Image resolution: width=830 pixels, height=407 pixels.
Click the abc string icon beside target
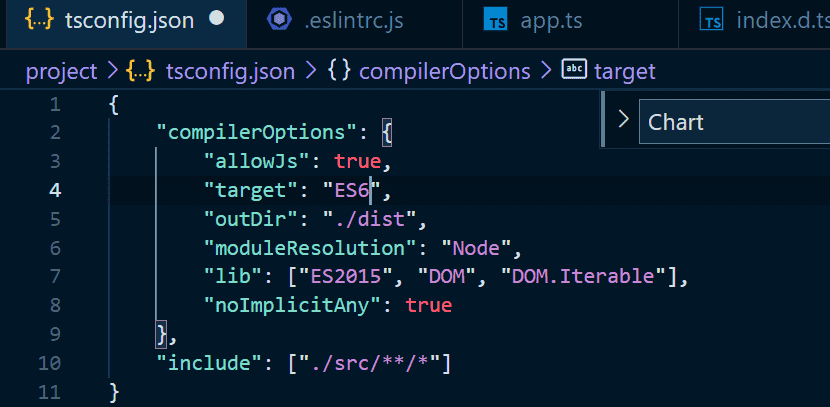pos(574,70)
